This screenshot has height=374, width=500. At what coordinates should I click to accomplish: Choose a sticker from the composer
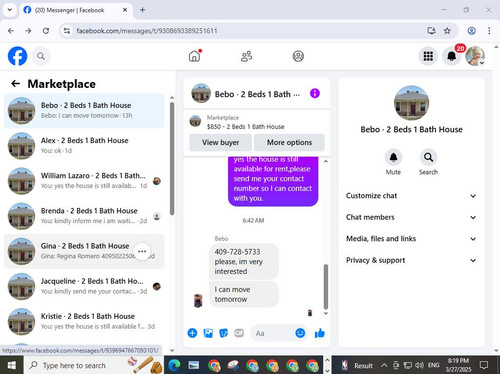click(224, 333)
